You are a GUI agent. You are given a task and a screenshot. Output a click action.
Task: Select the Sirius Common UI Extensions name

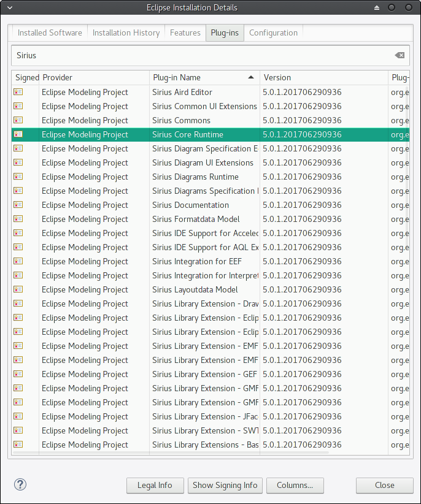click(x=204, y=106)
